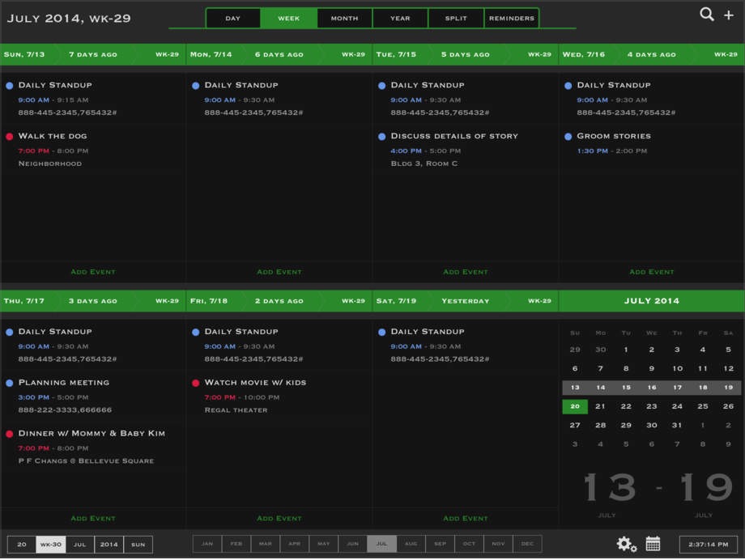Click Add Event under Mon 7/14
Viewport: 745px width, 560px height.
point(279,272)
